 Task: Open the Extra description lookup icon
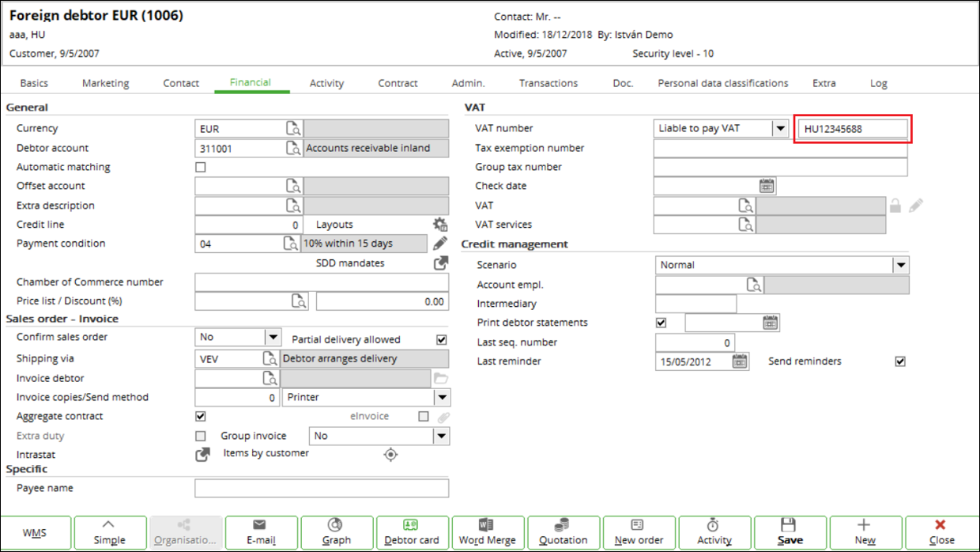[x=293, y=206]
